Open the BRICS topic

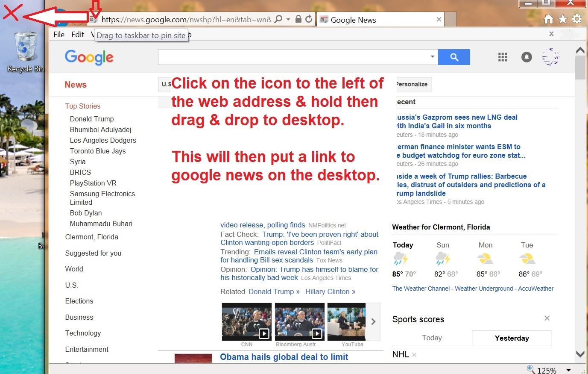coord(80,172)
